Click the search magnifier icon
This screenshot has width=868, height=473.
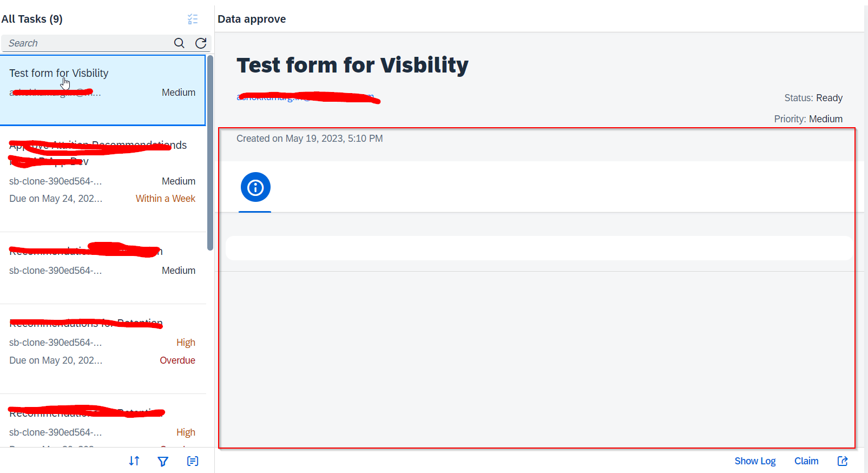point(179,43)
